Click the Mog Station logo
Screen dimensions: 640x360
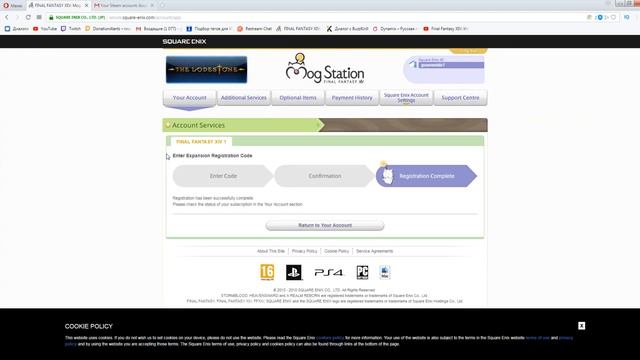pyautogui.click(x=325, y=69)
